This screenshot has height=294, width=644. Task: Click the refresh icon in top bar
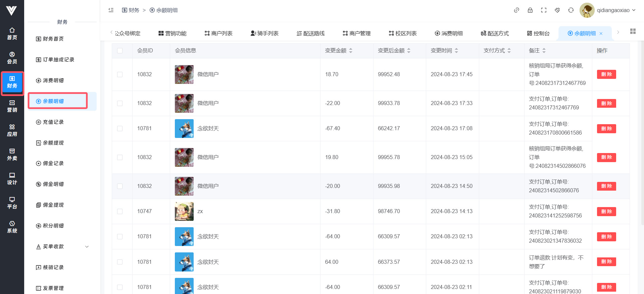tap(571, 10)
